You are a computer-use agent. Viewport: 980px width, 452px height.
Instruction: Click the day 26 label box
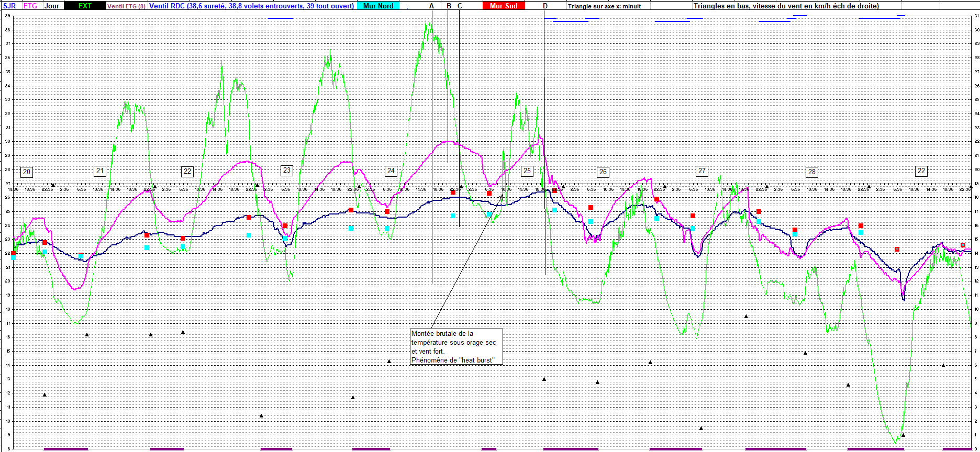click(603, 172)
